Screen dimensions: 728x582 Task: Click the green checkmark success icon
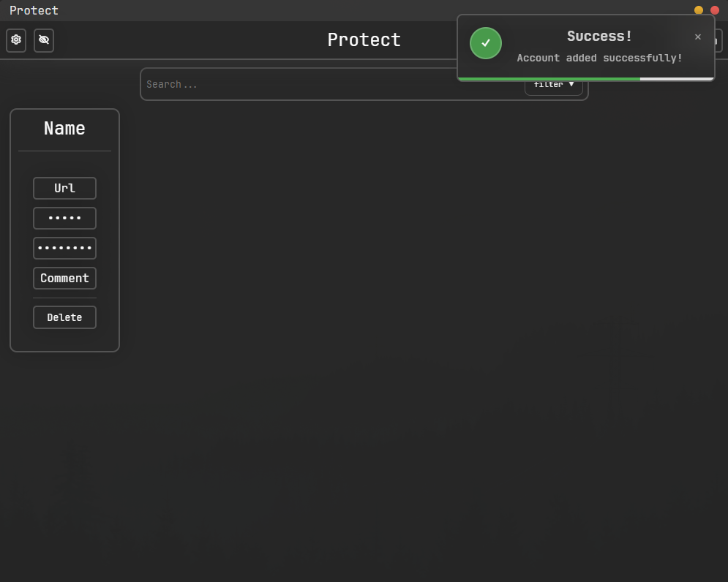(486, 43)
